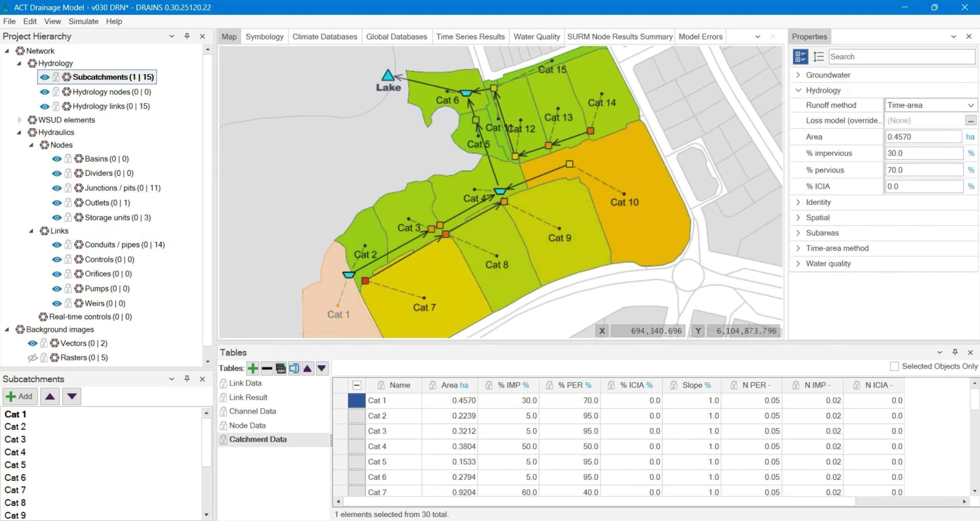Toggle visibility of Hydrology nodes layer

(44, 92)
